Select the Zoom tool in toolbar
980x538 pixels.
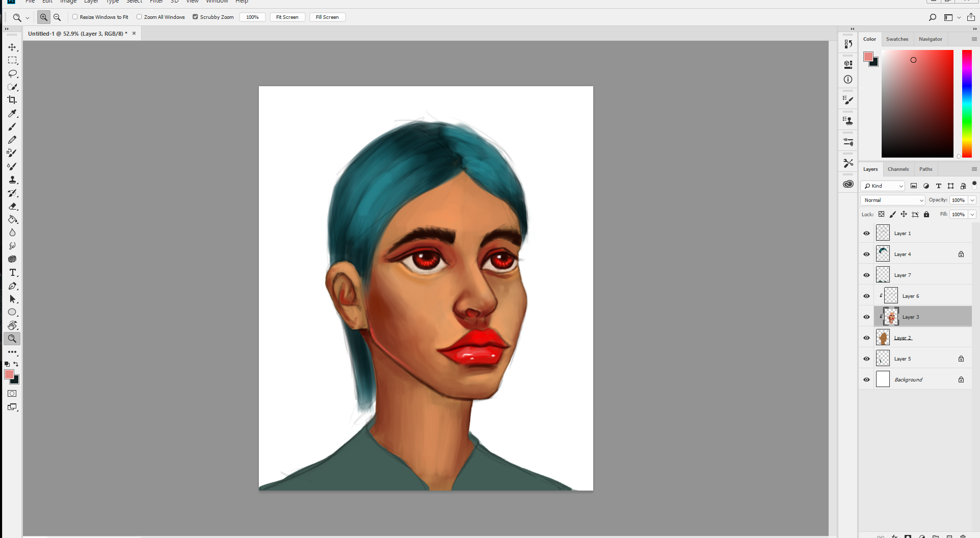[x=12, y=339]
